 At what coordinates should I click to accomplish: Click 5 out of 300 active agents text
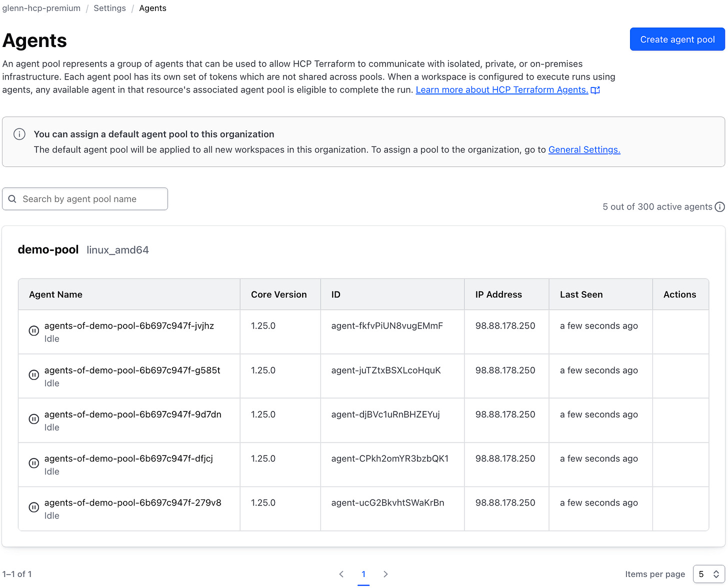[x=657, y=206]
